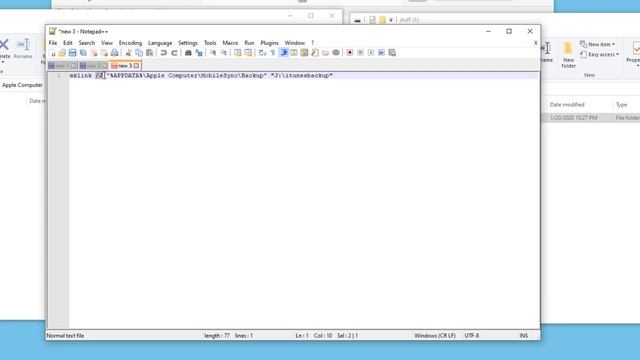The height and width of the screenshot is (360, 640).
Task: Toggle synchronized horizontal scrolling
Action: [x=248, y=53]
